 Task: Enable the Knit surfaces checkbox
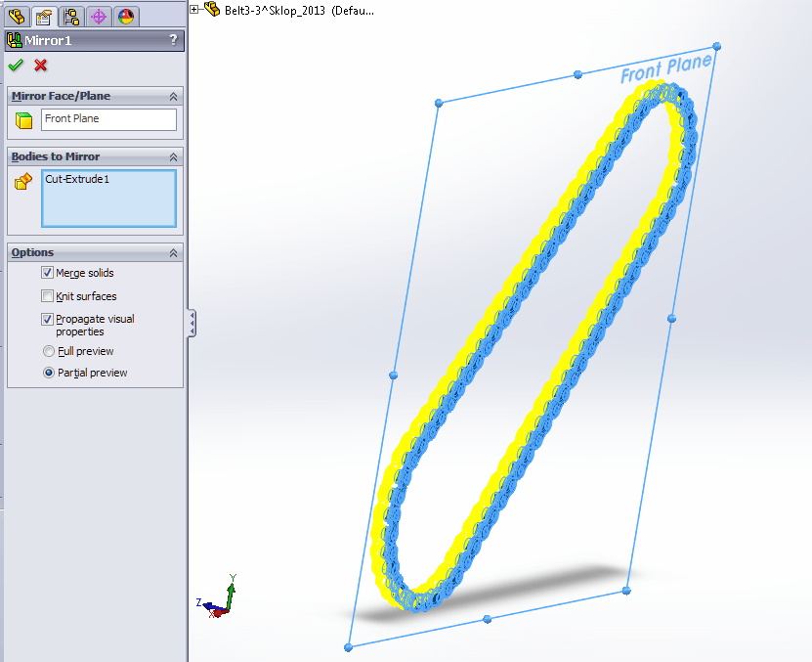(x=47, y=296)
